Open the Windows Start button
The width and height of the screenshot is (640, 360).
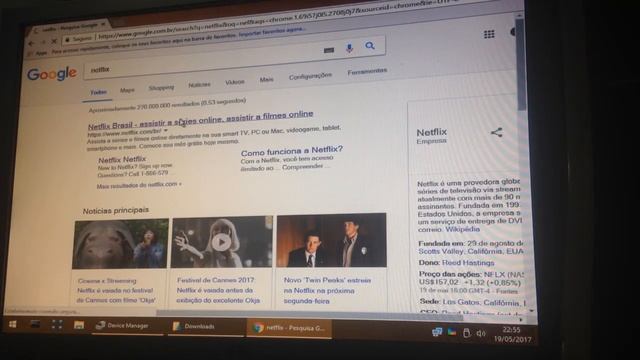tap(13, 324)
